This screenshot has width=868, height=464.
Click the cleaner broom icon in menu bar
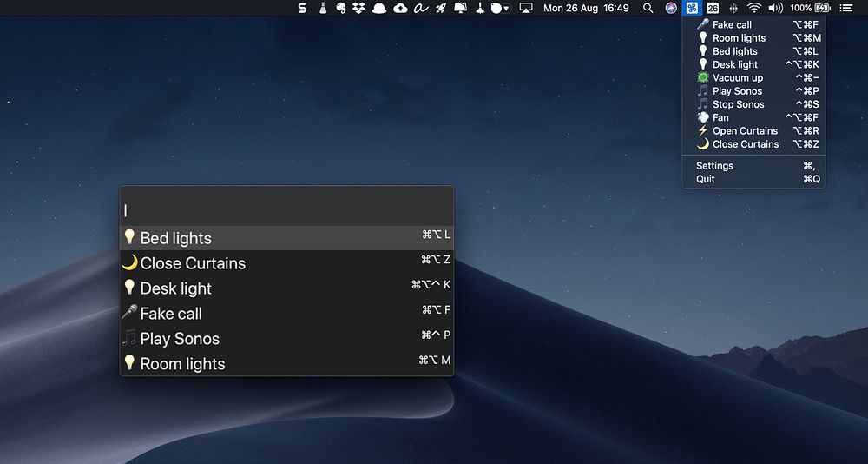click(x=481, y=8)
